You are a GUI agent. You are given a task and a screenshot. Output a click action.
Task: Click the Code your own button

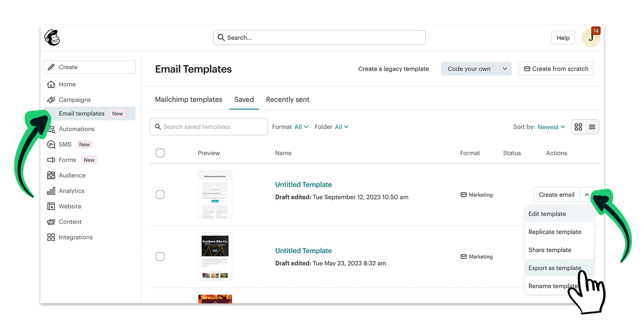[469, 69]
